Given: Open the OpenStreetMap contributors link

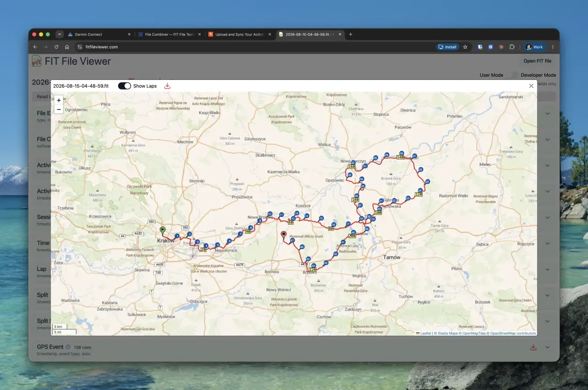Looking at the screenshot, I should coord(513,333).
